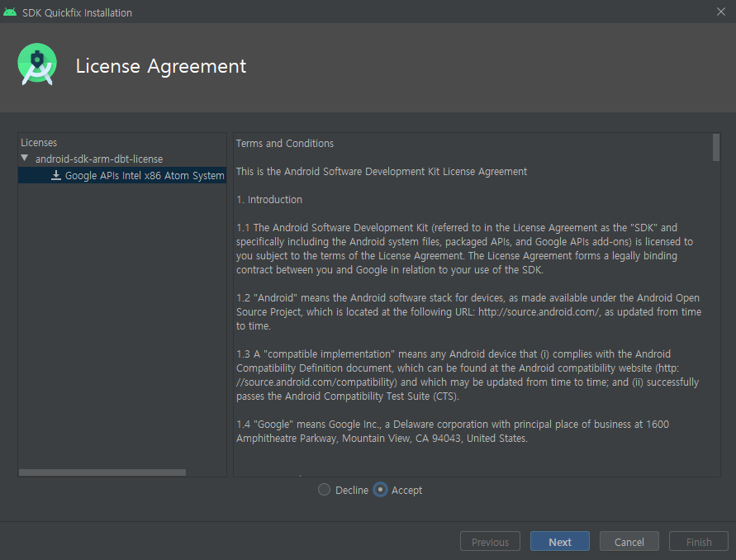The width and height of the screenshot is (736, 560).
Task: Click the Android icon in title bar
Action: [x=10, y=12]
